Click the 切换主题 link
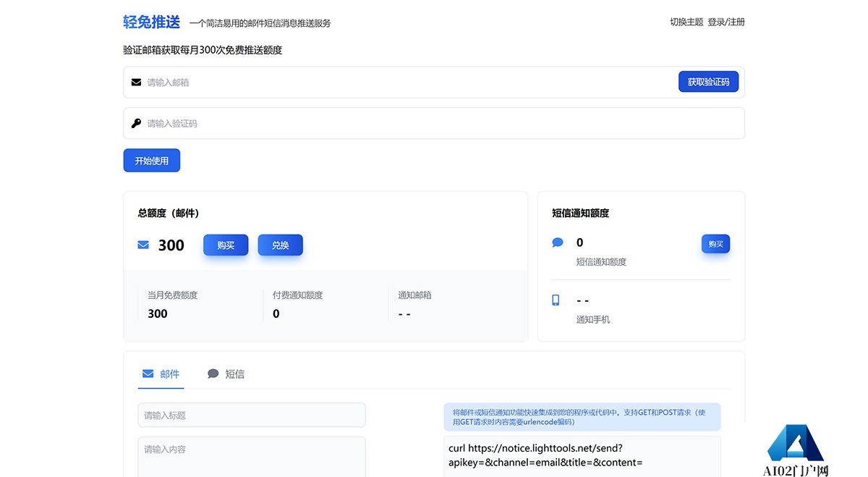 point(686,22)
